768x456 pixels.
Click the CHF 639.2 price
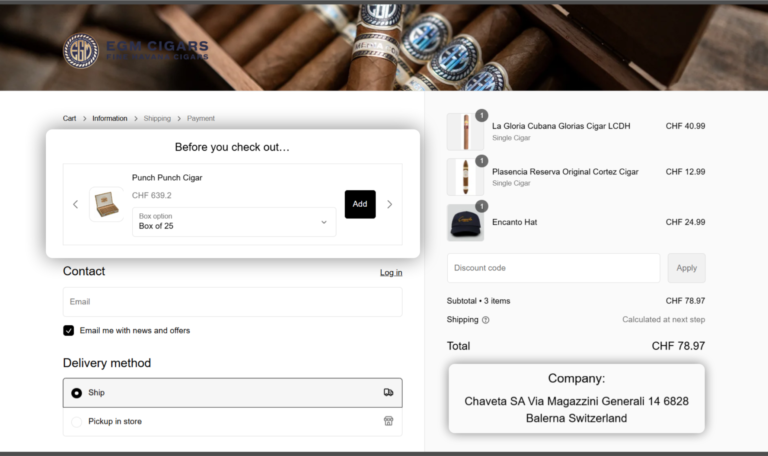point(152,195)
